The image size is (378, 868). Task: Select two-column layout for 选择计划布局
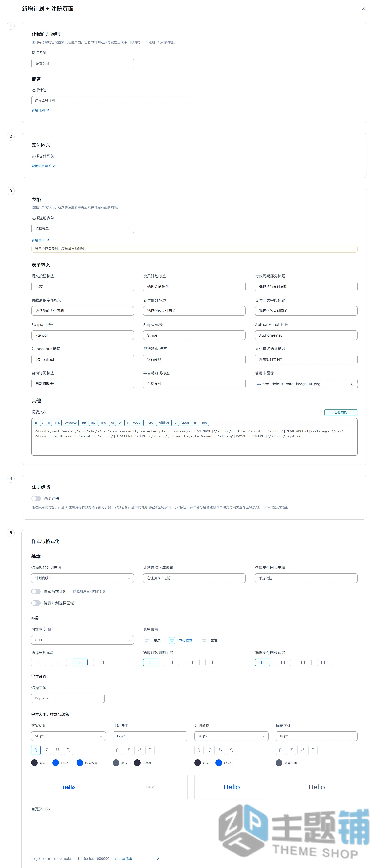coord(59,662)
